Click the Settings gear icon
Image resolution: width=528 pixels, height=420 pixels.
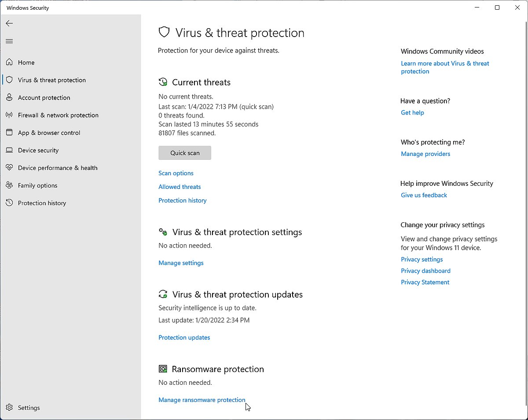point(9,408)
